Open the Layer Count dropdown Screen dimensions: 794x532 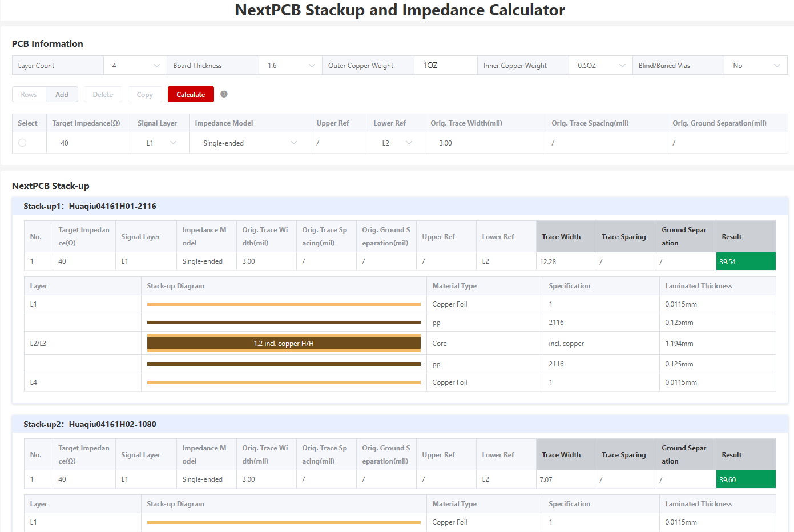pyautogui.click(x=135, y=66)
